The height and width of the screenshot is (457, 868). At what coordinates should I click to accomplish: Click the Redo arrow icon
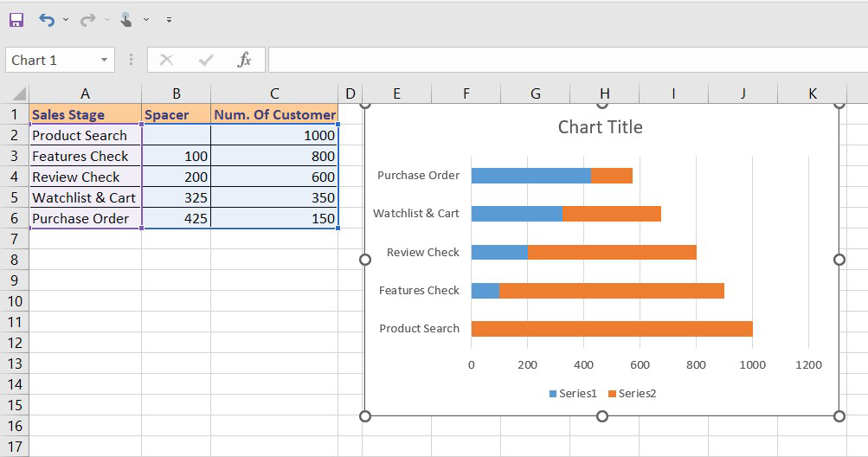pyautogui.click(x=87, y=19)
